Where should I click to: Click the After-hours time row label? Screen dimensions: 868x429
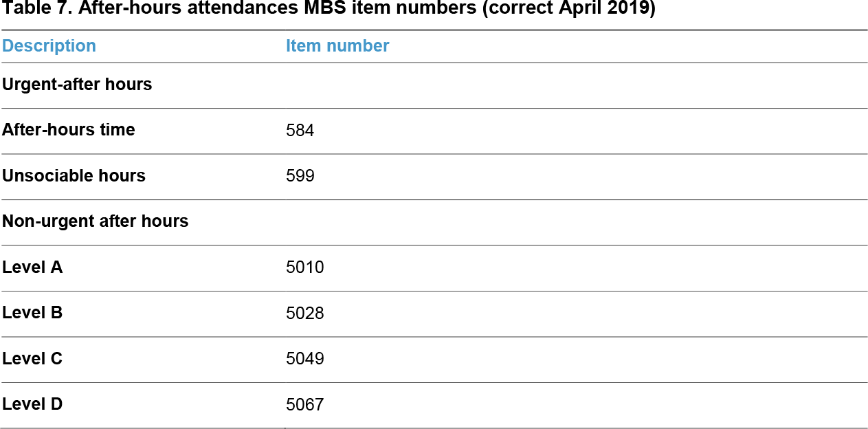[69, 130]
